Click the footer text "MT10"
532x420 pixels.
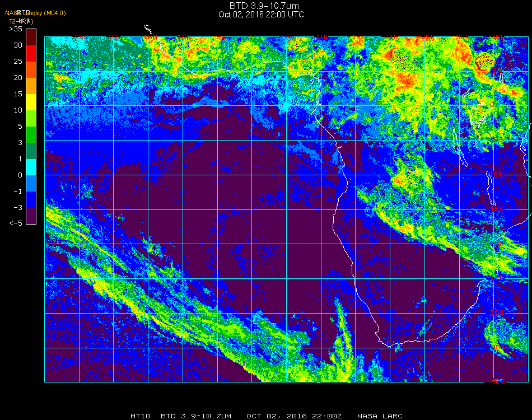click(141, 416)
